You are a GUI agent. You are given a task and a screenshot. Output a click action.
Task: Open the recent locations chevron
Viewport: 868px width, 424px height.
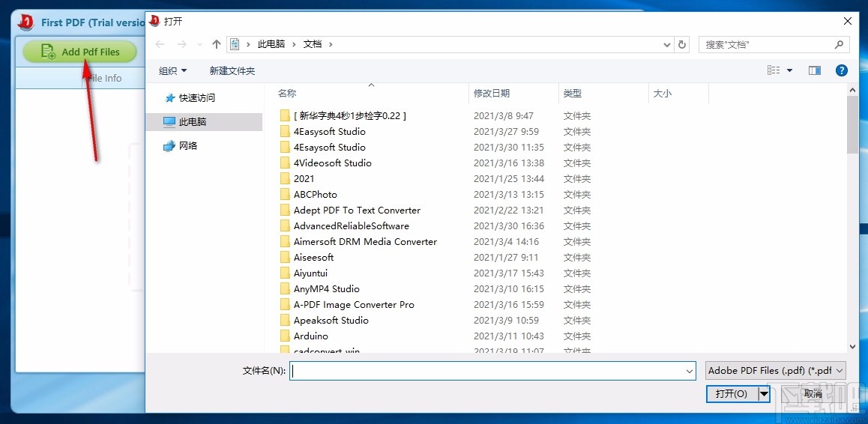(199, 44)
